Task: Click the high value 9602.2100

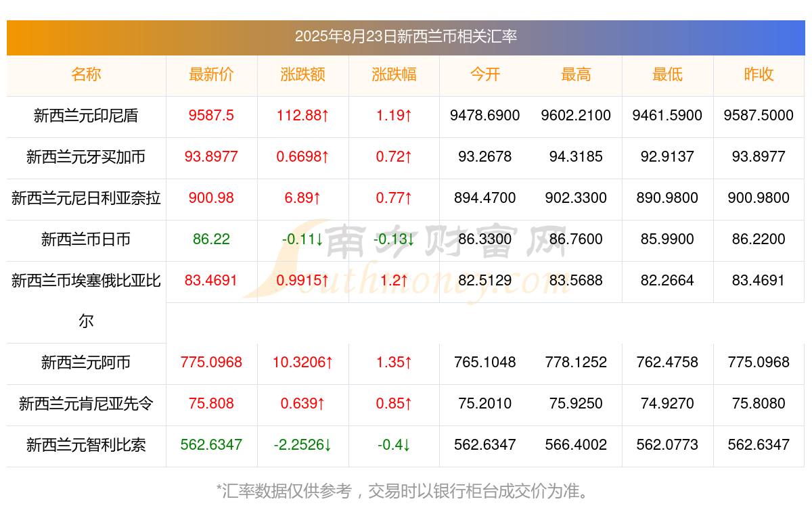Action: (576, 116)
